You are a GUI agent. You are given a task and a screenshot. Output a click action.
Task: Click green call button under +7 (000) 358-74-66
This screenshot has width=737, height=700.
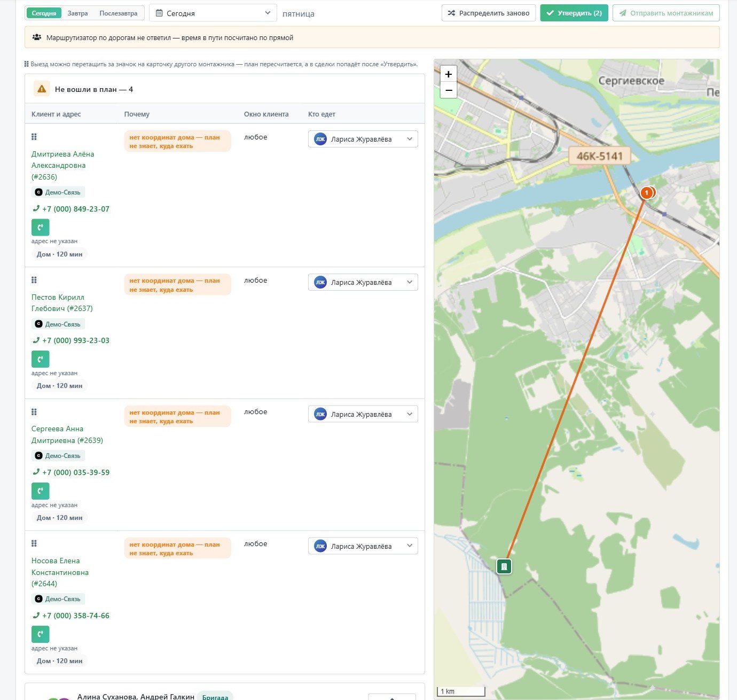point(41,634)
